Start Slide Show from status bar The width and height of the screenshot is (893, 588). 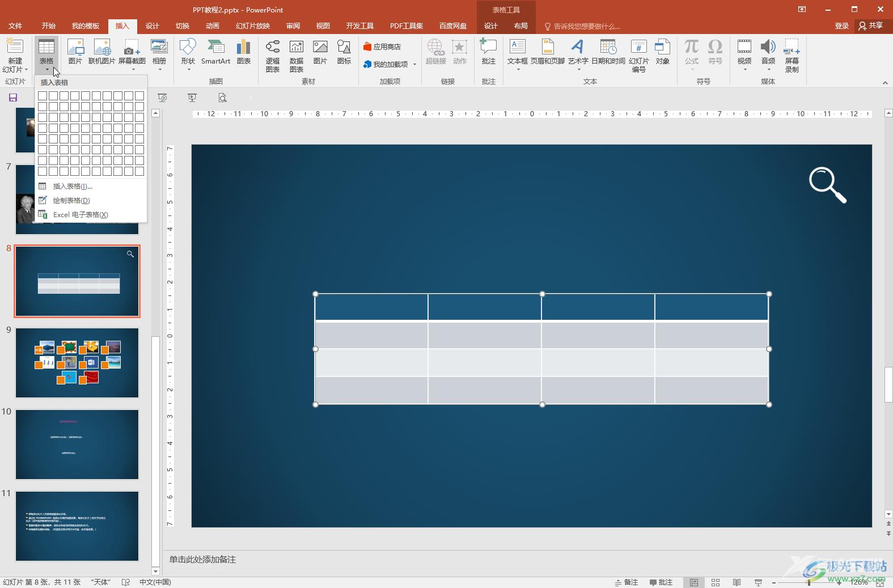(x=758, y=582)
